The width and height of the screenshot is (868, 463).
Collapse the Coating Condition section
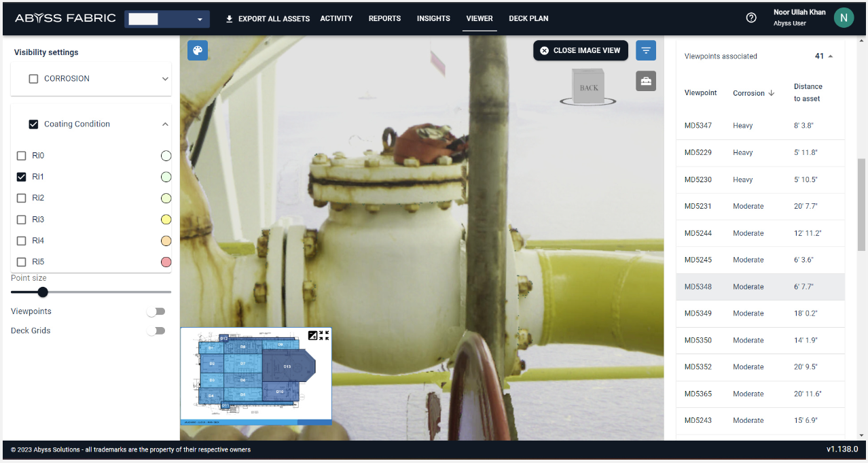pos(164,124)
